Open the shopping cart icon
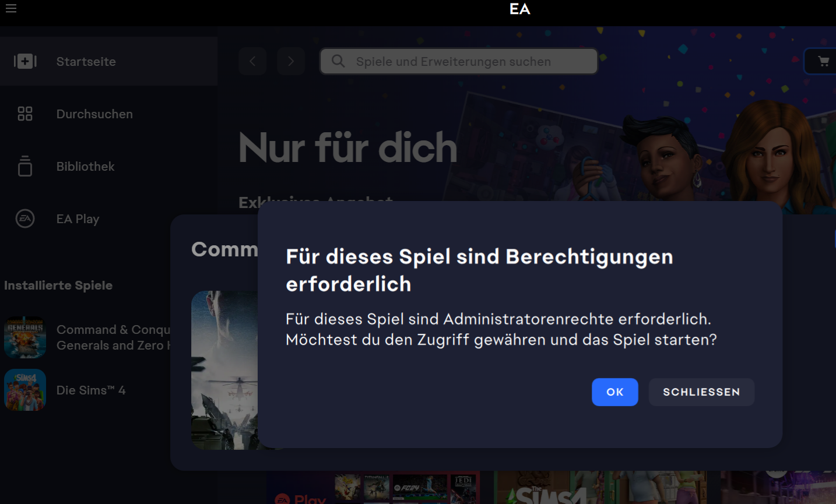This screenshot has width=836, height=504. coord(823,61)
